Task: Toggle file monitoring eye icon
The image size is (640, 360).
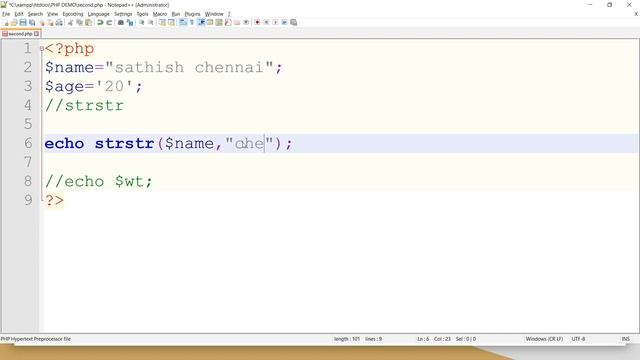Action: pyautogui.click(x=246, y=22)
